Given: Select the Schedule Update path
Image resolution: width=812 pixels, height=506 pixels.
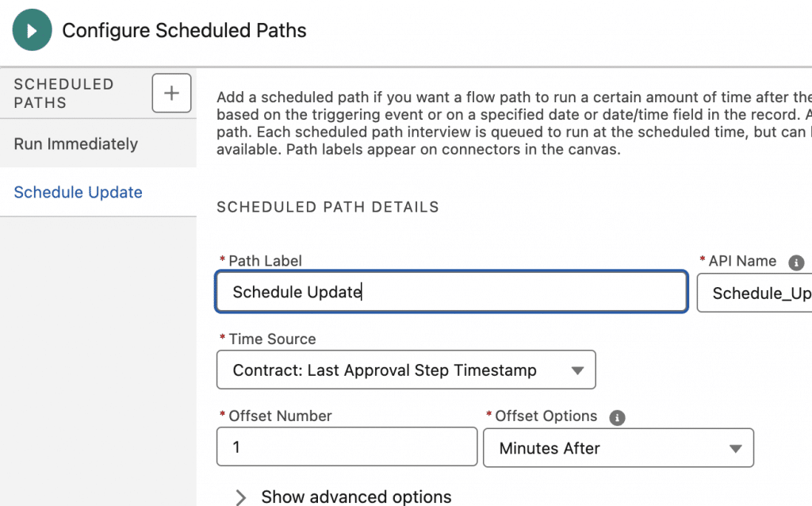Looking at the screenshot, I should [x=79, y=193].
